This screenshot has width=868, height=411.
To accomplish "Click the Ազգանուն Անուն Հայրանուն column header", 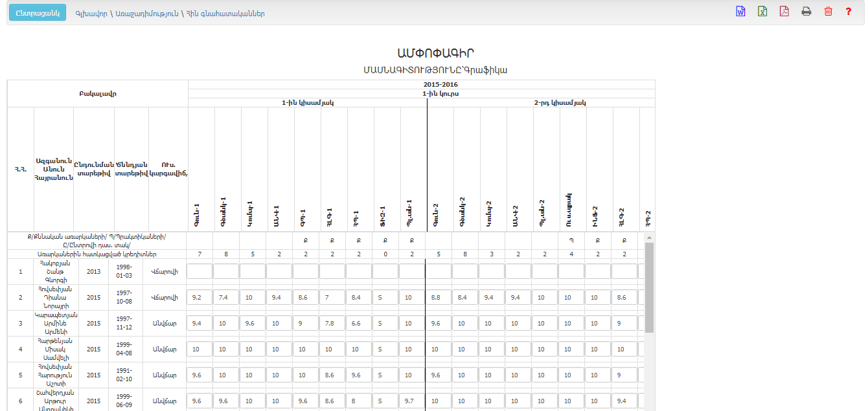I will click(53, 169).
